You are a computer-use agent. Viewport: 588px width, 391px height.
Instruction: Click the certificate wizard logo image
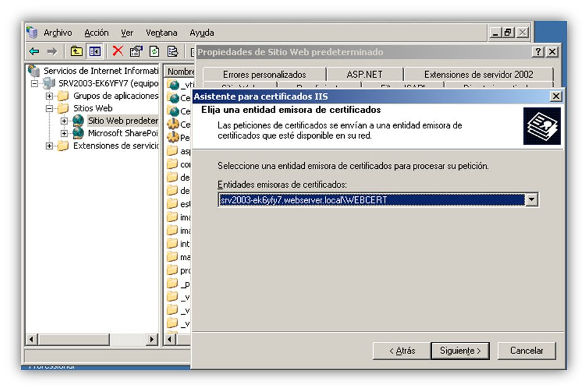(541, 126)
